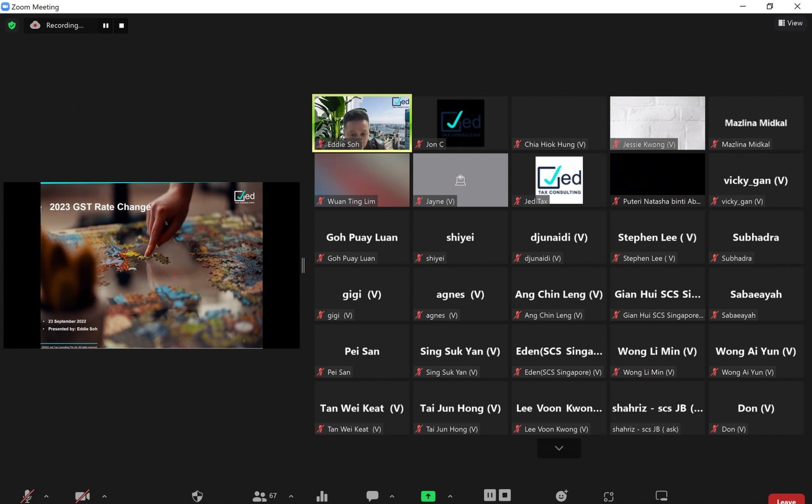Open the Polls bar chart icon
Viewport: 812px width, 504px height.
[x=322, y=496]
